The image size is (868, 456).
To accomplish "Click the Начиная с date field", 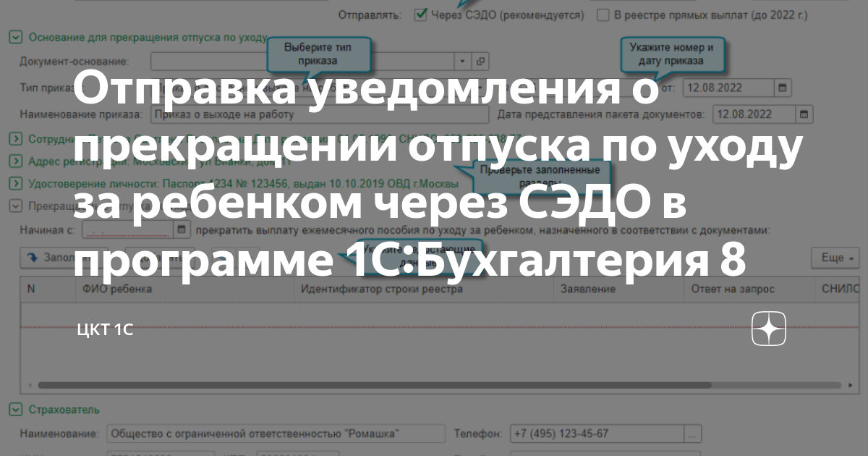I will click(x=128, y=230).
